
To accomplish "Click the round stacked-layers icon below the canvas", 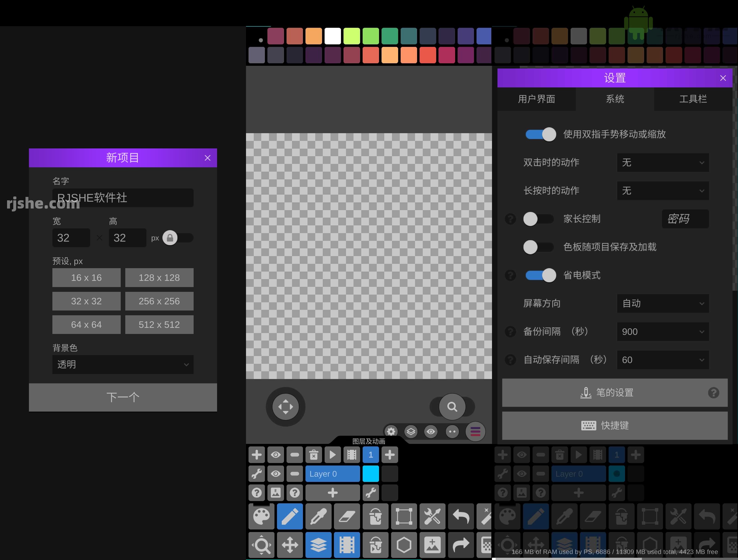I will [x=411, y=432].
